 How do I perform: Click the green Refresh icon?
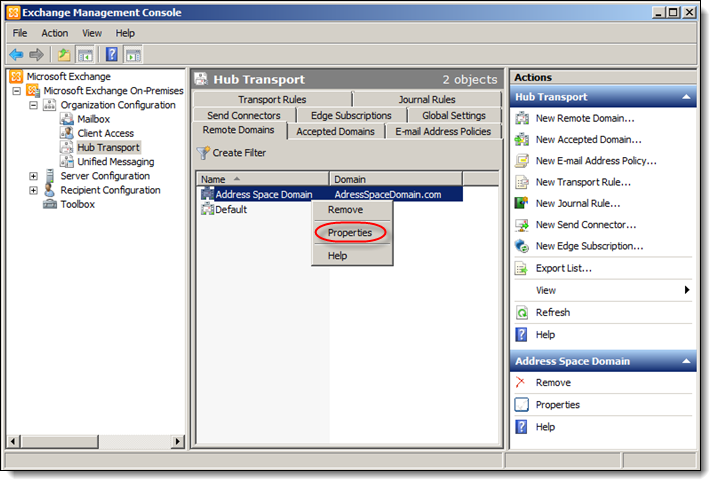[x=521, y=312]
